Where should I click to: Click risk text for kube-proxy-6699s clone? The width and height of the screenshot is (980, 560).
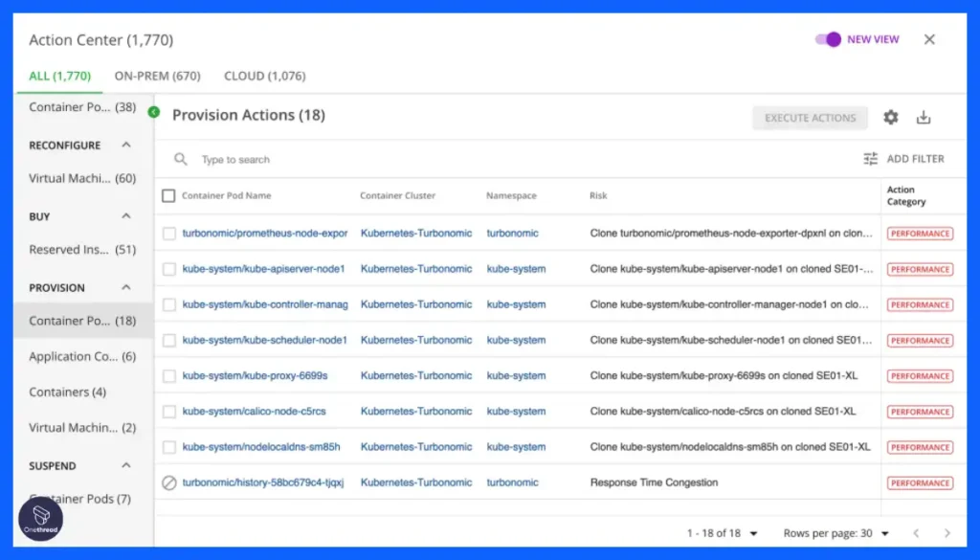(x=724, y=375)
